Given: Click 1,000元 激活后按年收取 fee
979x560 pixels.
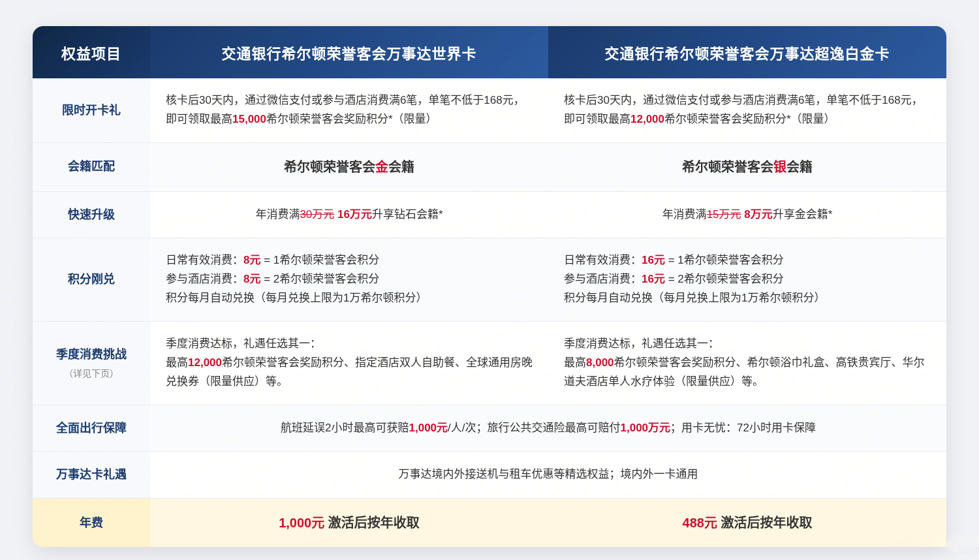Looking at the screenshot, I should (x=349, y=523).
